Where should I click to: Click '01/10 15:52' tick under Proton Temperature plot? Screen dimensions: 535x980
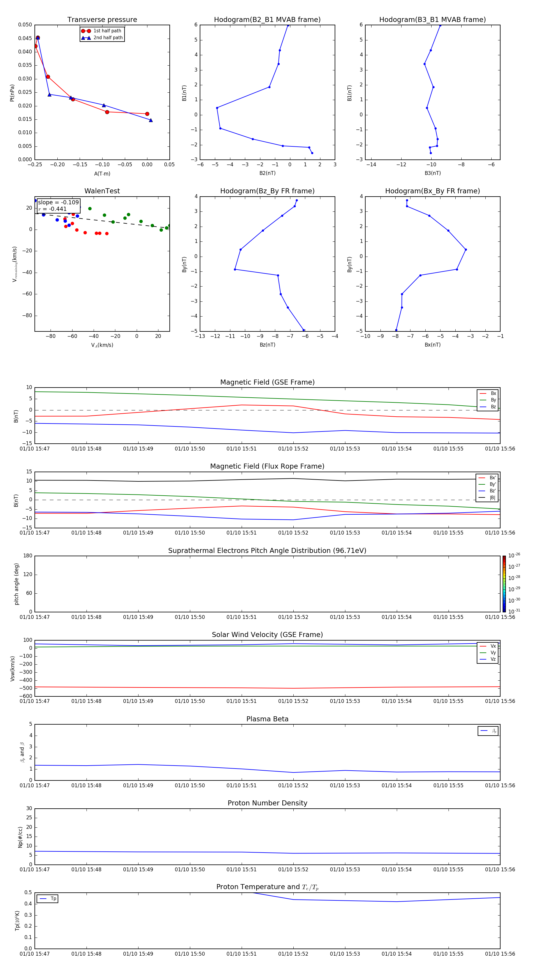293,954
